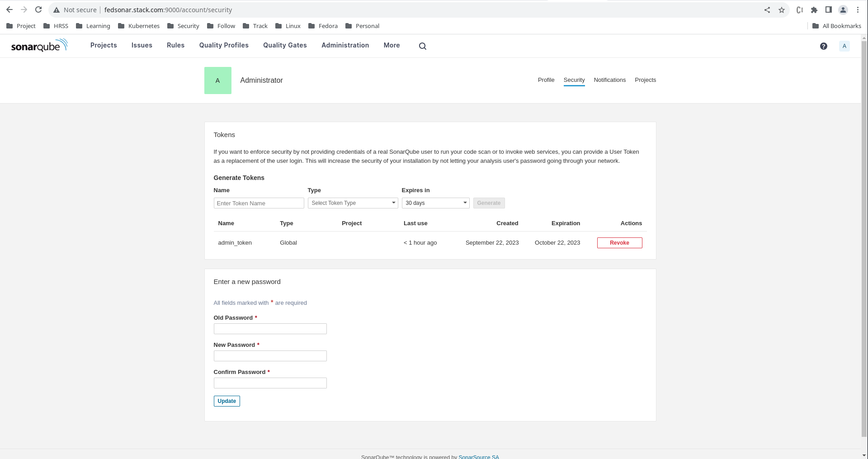Click the browser extensions puzzle icon

814,9
